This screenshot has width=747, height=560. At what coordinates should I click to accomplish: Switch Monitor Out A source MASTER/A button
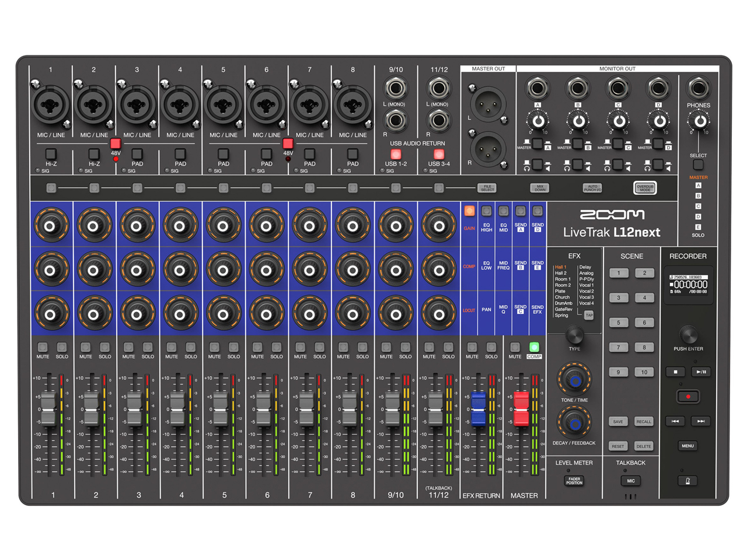click(x=537, y=143)
